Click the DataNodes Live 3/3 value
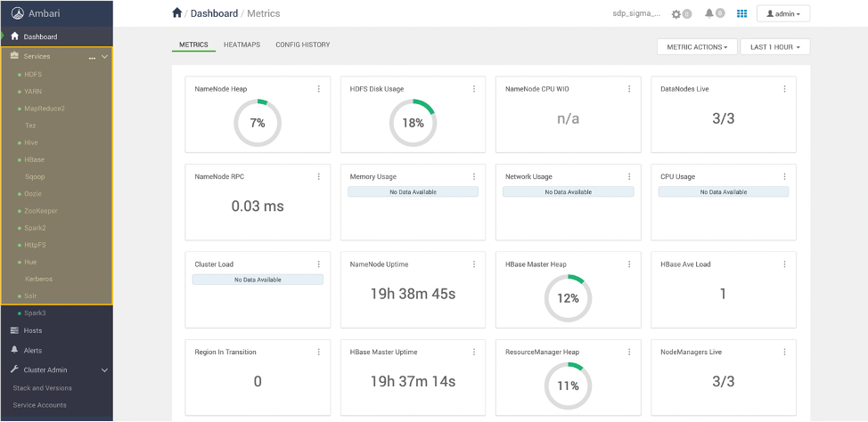 tap(723, 118)
